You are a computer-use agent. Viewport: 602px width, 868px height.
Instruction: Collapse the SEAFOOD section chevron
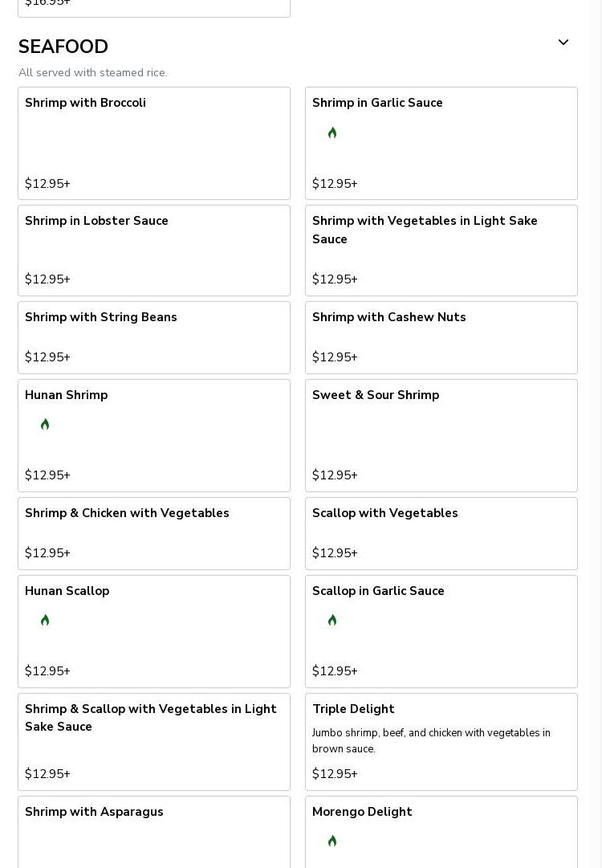tap(563, 43)
